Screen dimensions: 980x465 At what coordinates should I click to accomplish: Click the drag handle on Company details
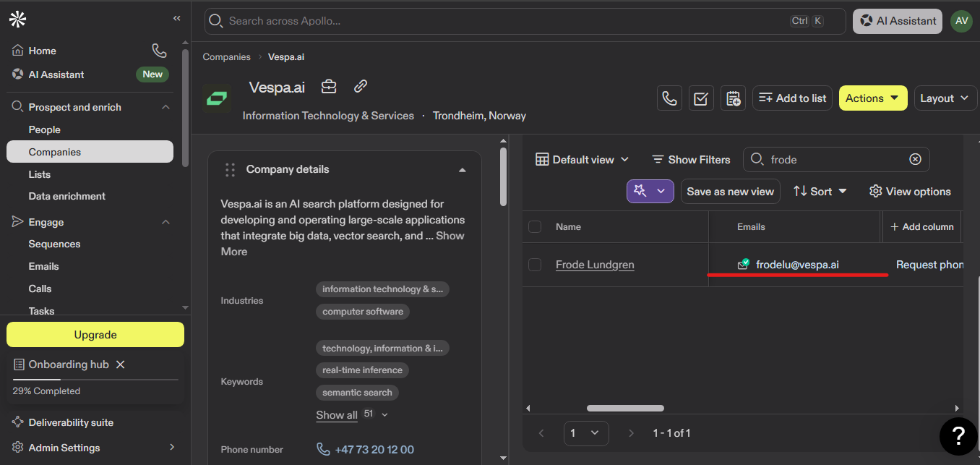coord(230,169)
